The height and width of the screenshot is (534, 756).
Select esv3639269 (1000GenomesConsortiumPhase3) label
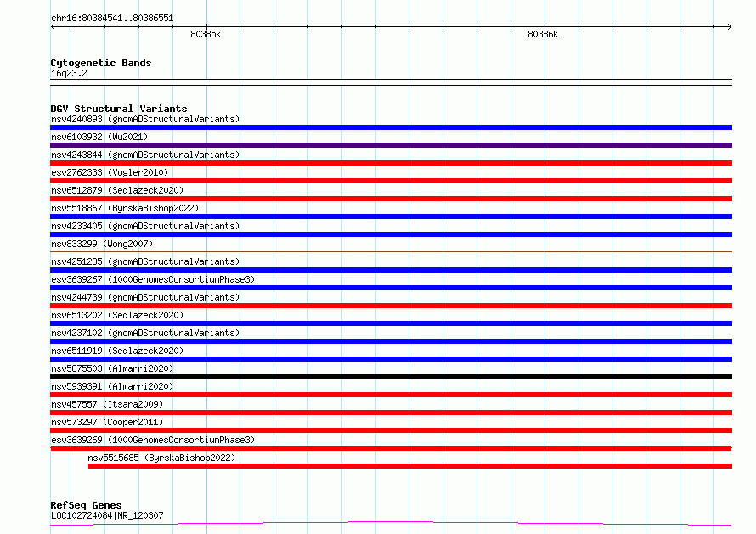tap(153, 440)
